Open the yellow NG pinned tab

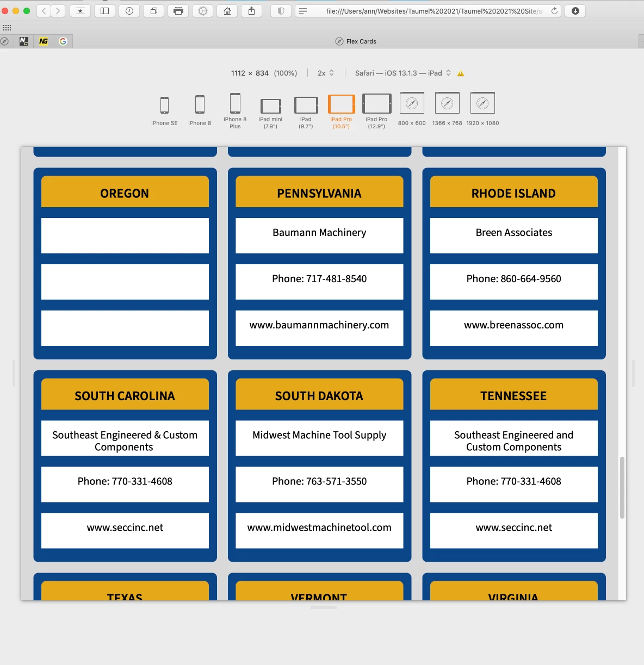pyautogui.click(x=44, y=41)
